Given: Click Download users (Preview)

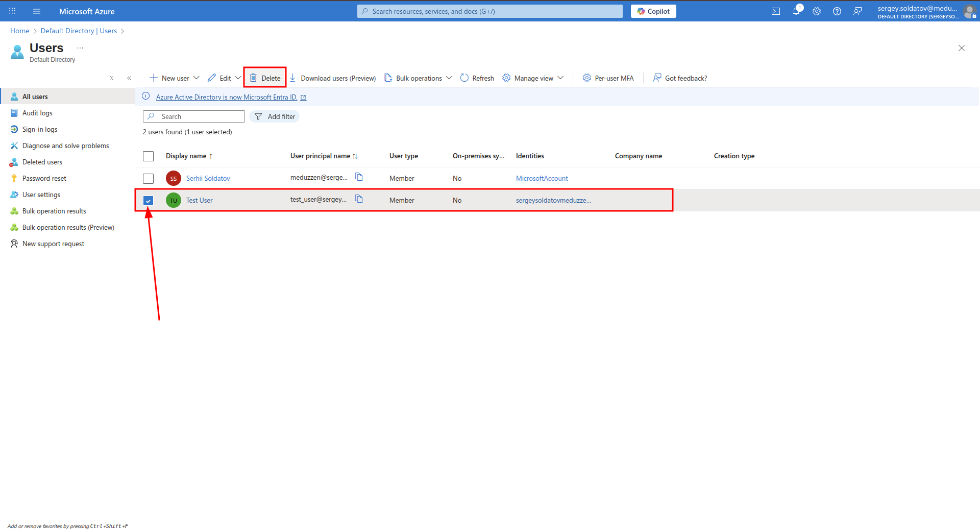Looking at the screenshot, I should 333,78.
